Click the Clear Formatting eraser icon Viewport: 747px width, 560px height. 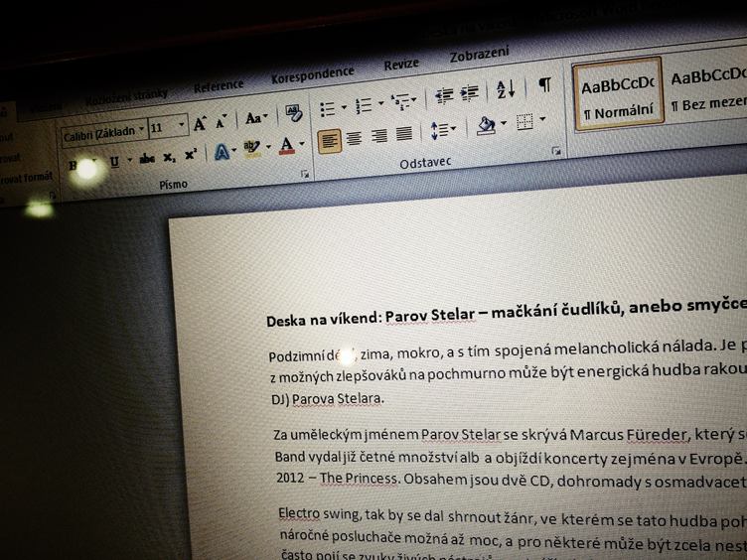[294, 113]
